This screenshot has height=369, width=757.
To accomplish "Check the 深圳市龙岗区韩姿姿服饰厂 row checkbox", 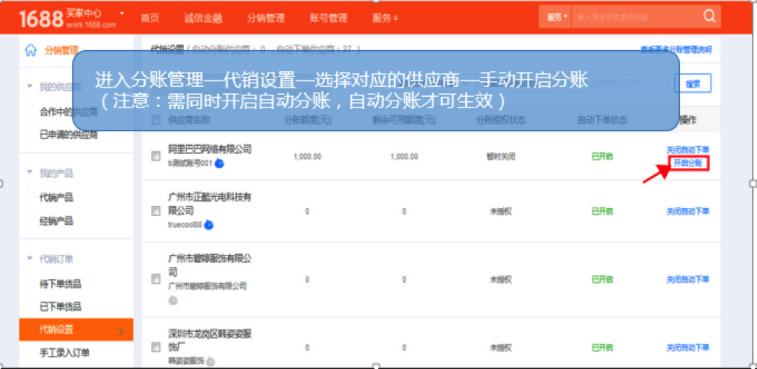I will (156, 347).
